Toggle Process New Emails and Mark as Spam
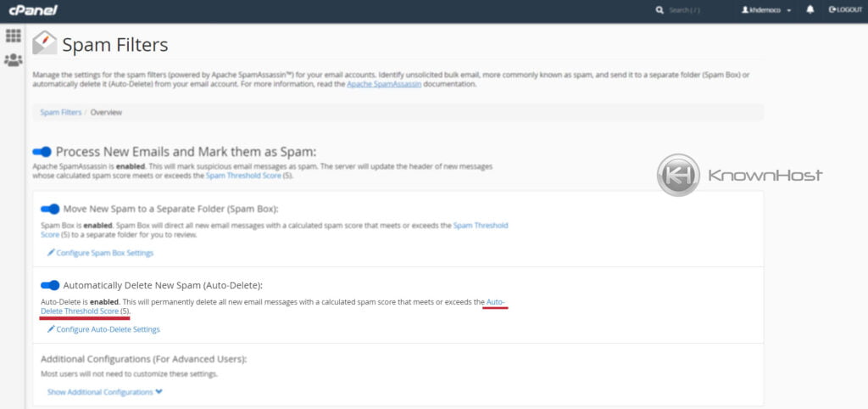This screenshot has width=868, height=409. click(x=42, y=152)
